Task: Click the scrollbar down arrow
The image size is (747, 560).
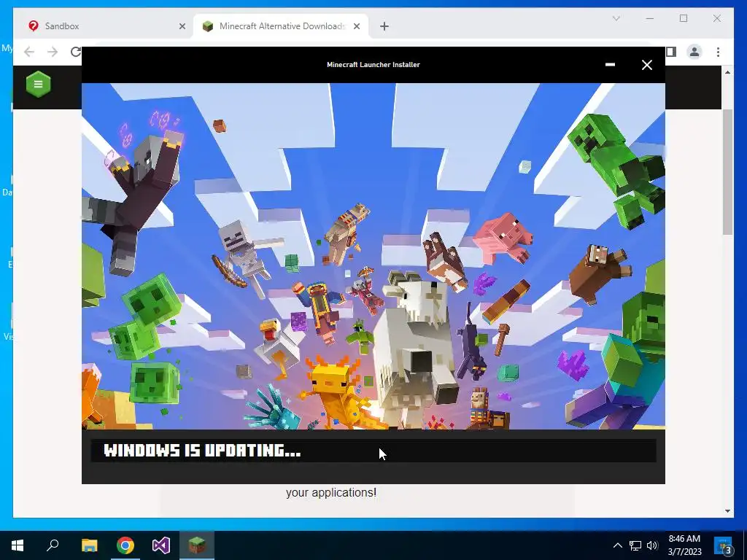Action: click(x=727, y=511)
